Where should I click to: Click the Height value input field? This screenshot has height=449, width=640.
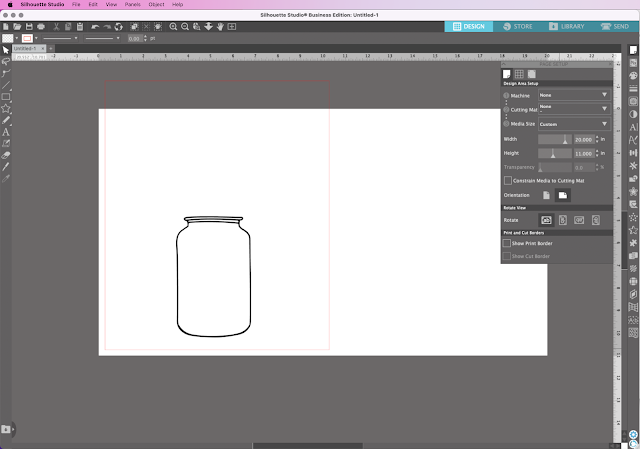coord(585,153)
